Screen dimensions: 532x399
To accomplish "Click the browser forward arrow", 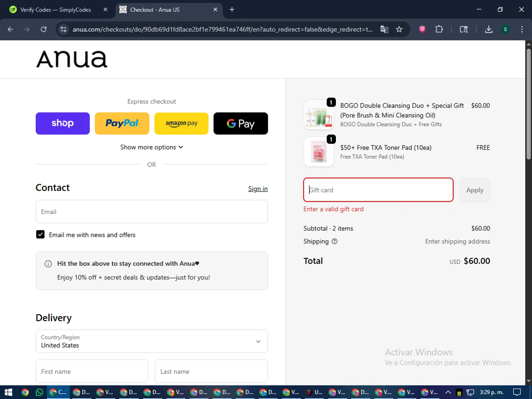I will (27, 29).
